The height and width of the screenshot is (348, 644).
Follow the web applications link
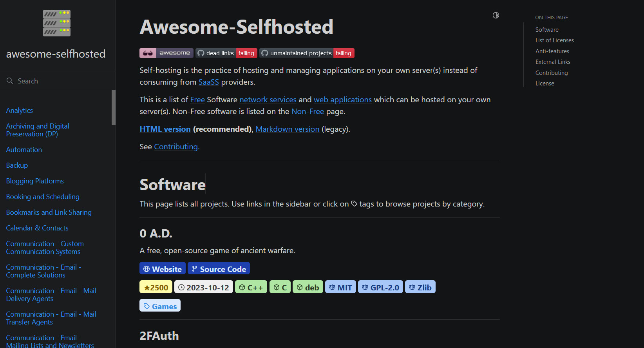click(343, 100)
